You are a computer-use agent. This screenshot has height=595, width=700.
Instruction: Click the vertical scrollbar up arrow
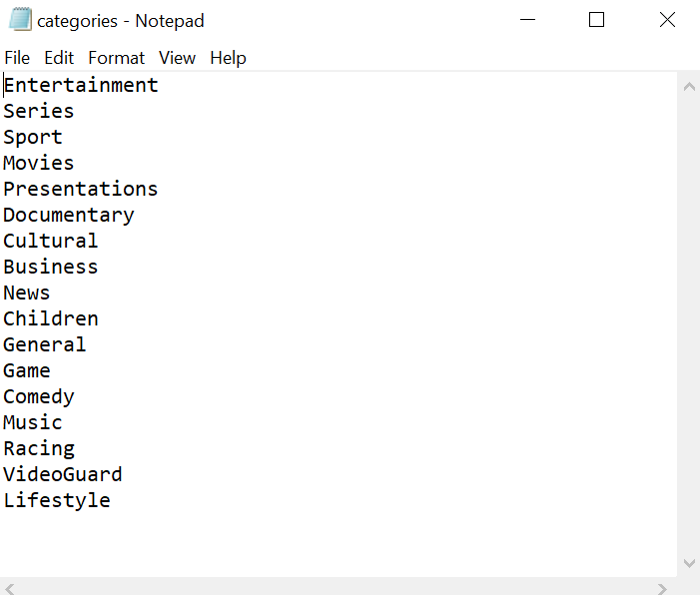(689, 87)
